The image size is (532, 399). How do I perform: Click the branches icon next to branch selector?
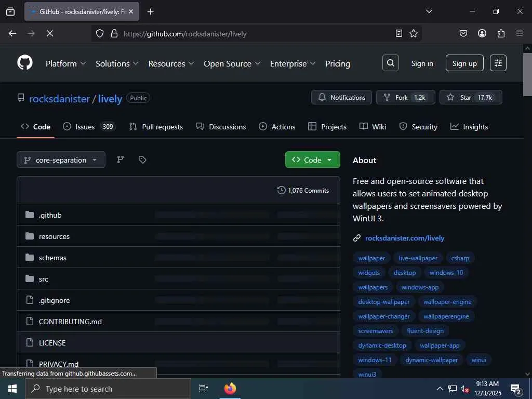point(121,159)
